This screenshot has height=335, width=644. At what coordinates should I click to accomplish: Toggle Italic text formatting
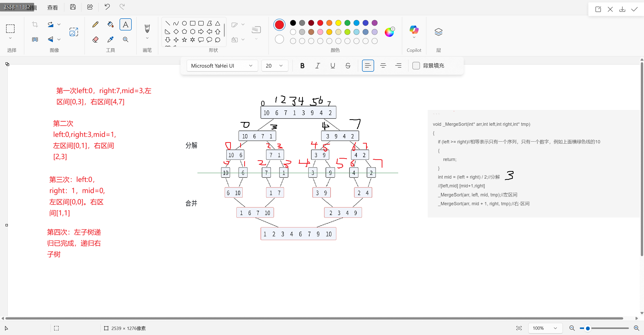[317, 66]
